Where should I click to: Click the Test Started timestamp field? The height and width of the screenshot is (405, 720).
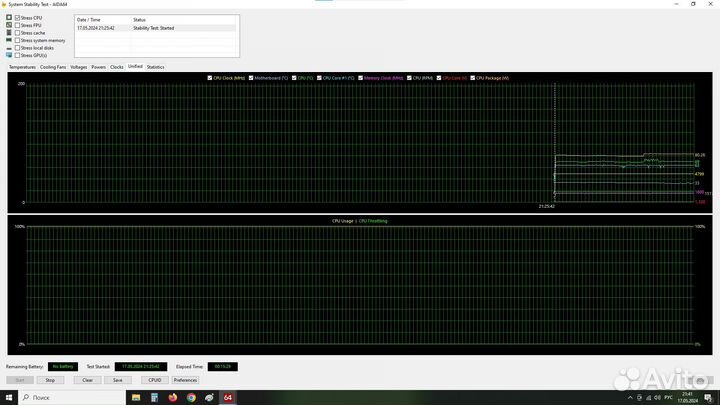click(141, 366)
